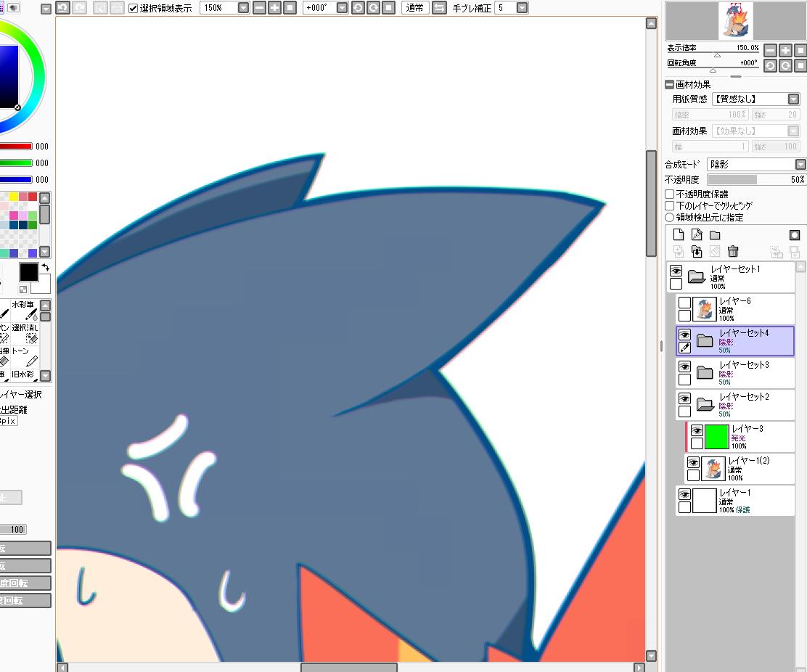The height and width of the screenshot is (672, 807).
Task: Pick the black foreground color swatch
Action: [x=29, y=272]
